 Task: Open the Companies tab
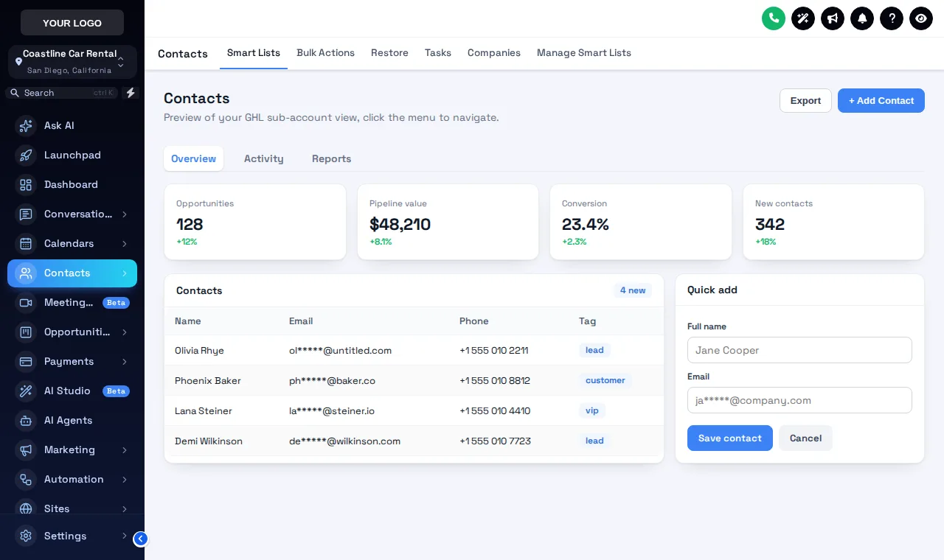pyautogui.click(x=494, y=53)
